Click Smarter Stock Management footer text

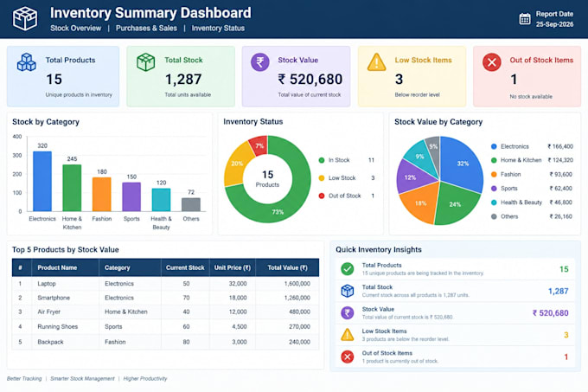(82, 378)
